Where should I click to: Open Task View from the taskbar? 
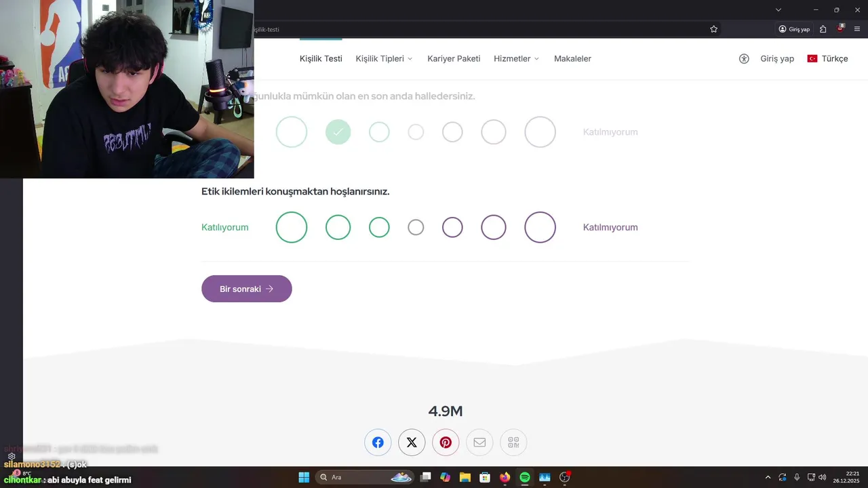click(x=426, y=477)
